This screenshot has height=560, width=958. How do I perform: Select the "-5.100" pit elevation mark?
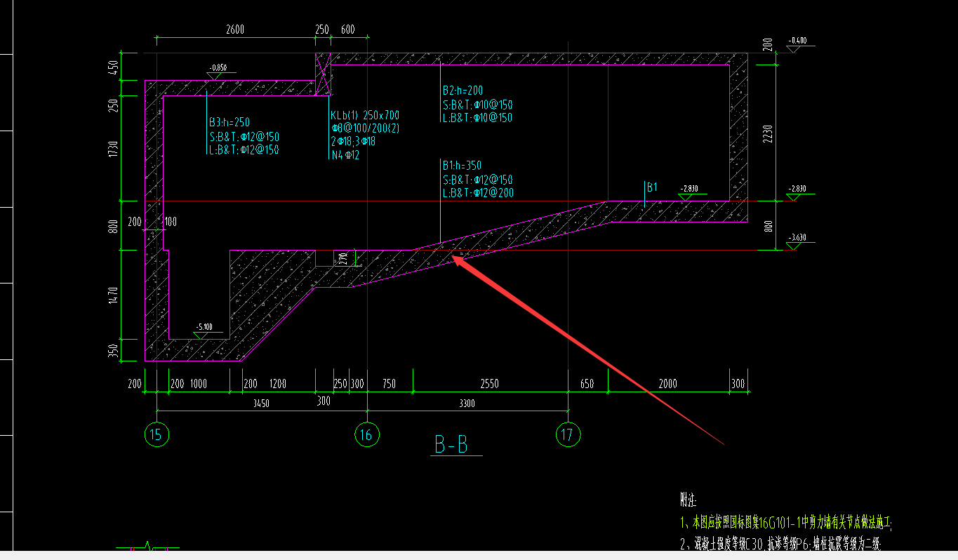click(204, 327)
